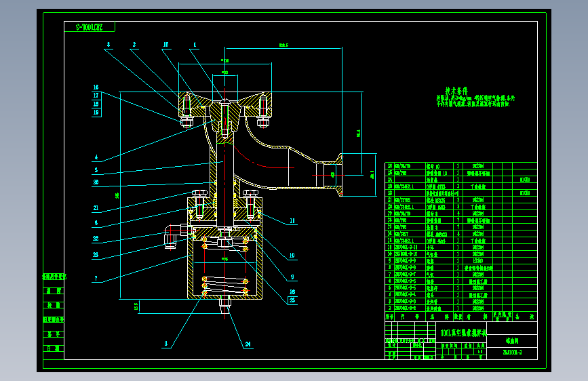588x381 pixels.
Task: Select part callout number 6
Action: pos(96,223)
